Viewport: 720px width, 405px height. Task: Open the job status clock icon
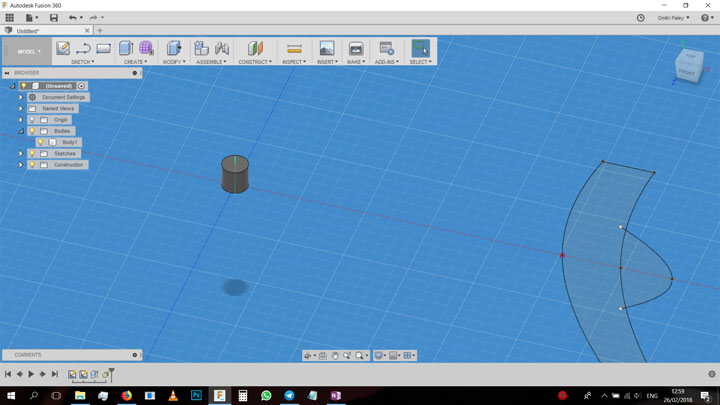point(641,18)
